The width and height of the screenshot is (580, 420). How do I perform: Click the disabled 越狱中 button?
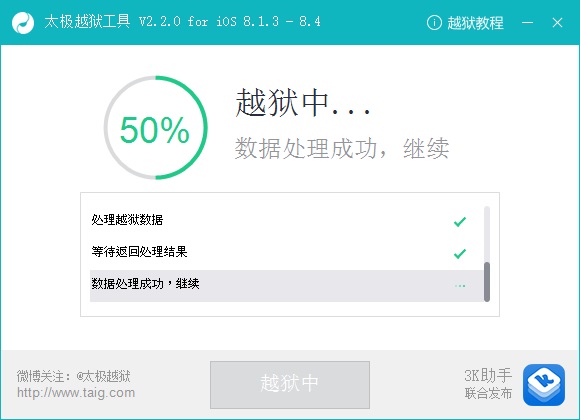tap(290, 384)
